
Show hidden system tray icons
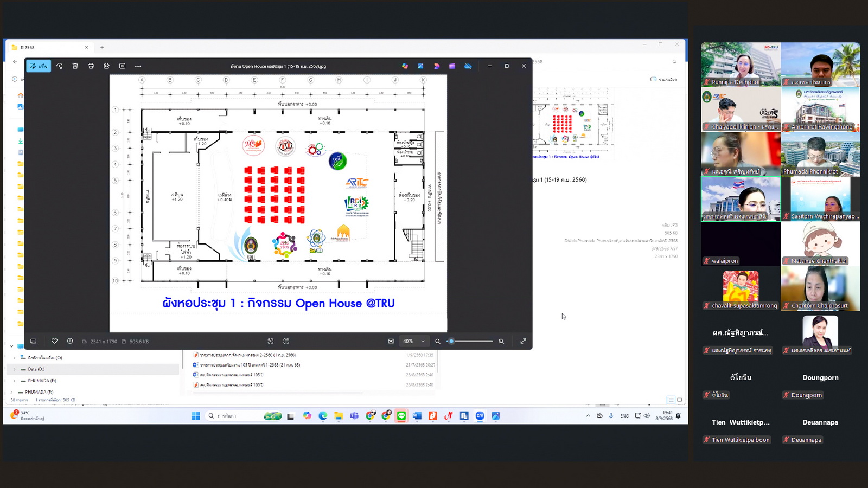click(x=588, y=416)
